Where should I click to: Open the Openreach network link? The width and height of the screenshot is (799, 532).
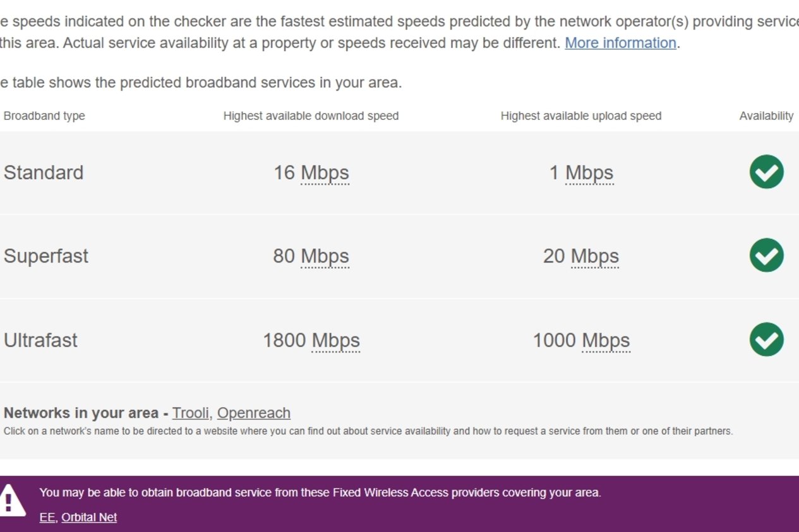pyautogui.click(x=254, y=413)
